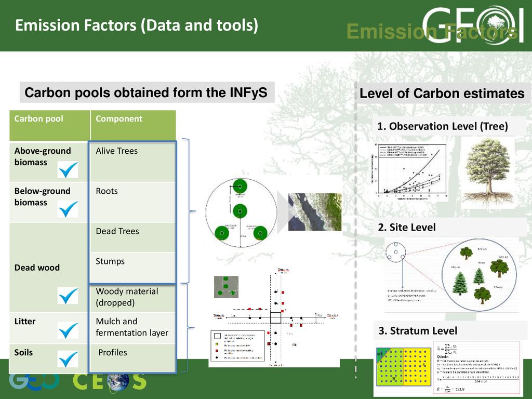Click the transect diagram legend box
532x399 pixels.
(237, 345)
